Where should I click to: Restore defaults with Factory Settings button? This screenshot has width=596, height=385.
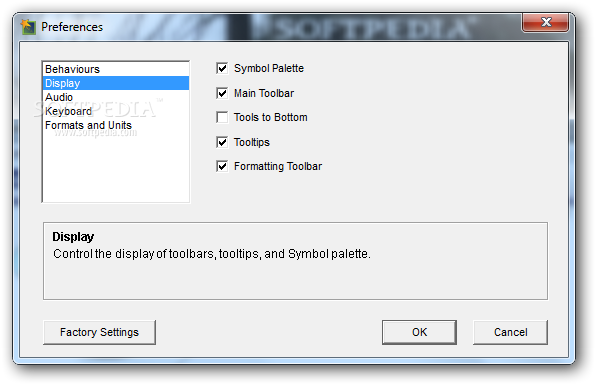click(x=99, y=332)
